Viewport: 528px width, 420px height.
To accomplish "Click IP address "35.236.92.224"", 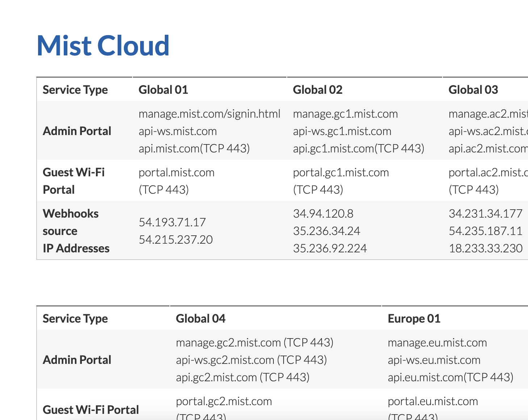I will (330, 248).
